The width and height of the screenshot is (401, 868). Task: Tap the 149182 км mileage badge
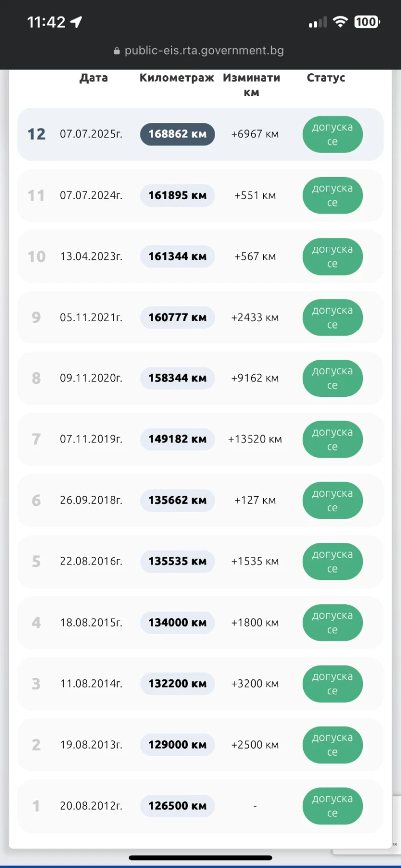177,440
